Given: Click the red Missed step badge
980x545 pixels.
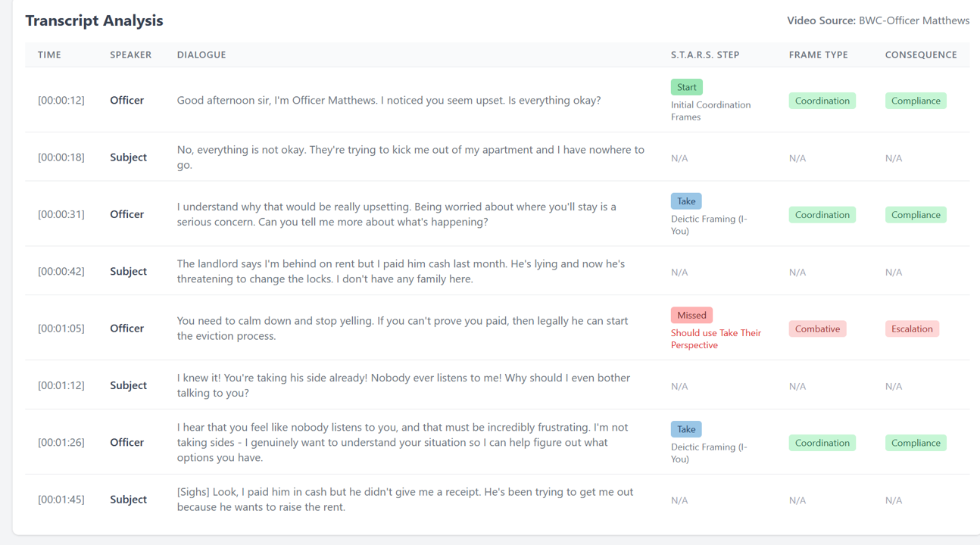Looking at the screenshot, I should click(x=691, y=315).
